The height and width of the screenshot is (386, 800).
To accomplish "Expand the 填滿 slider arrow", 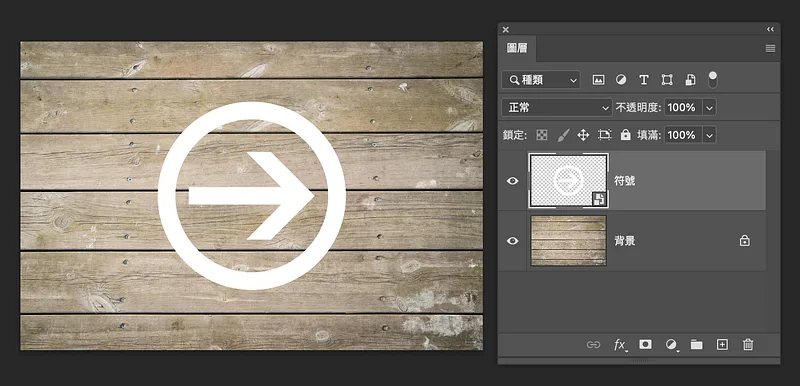I will (709, 135).
